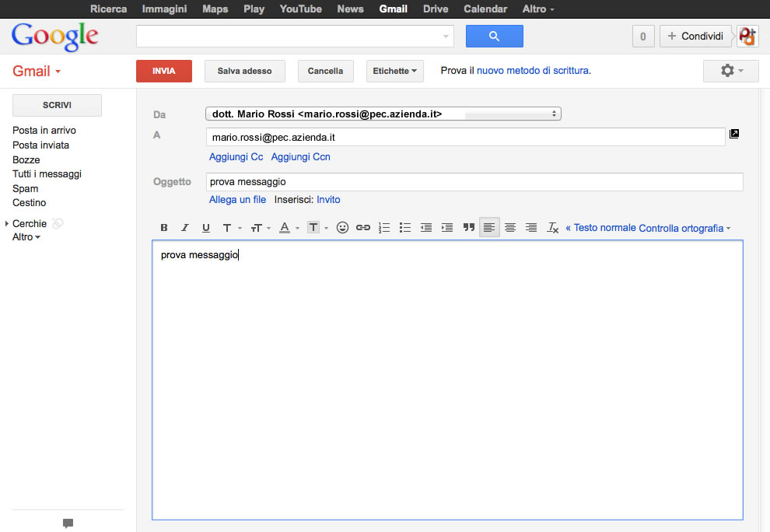Image resolution: width=770 pixels, height=532 pixels.
Task: Apply bulleted list formatting
Action: click(x=405, y=228)
